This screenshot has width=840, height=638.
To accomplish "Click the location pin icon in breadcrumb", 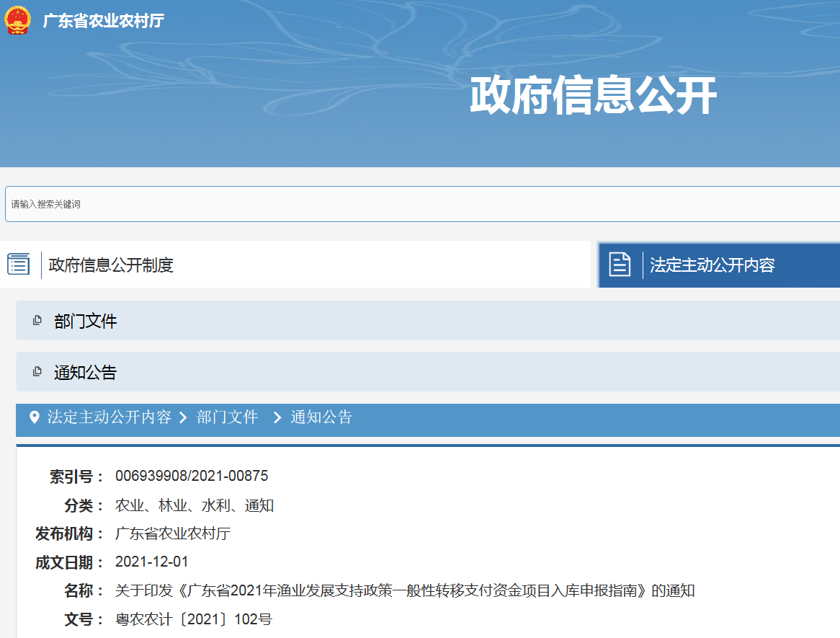I will click(x=34, y=417).
